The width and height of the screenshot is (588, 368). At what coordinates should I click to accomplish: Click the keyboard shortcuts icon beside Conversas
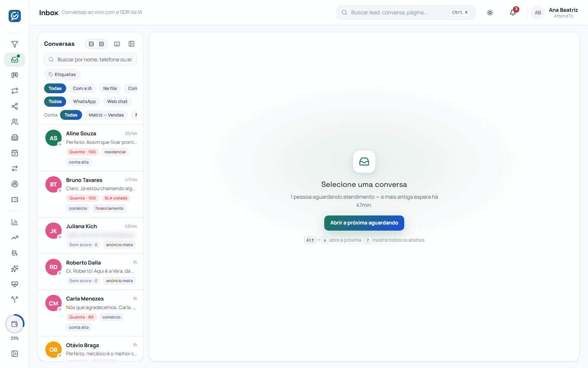[117, 44]
